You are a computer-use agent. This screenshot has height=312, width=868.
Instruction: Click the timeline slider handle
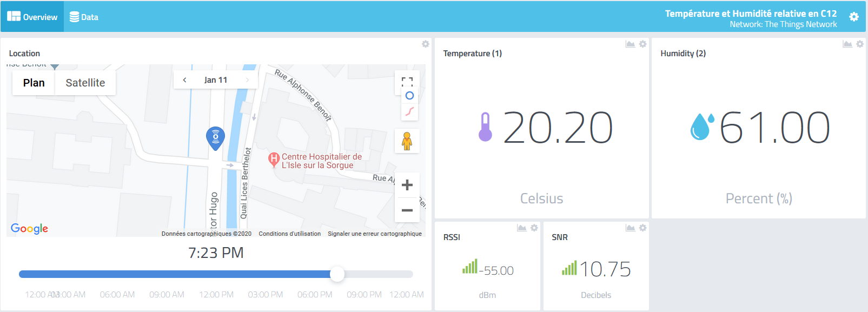coord(337,274)
